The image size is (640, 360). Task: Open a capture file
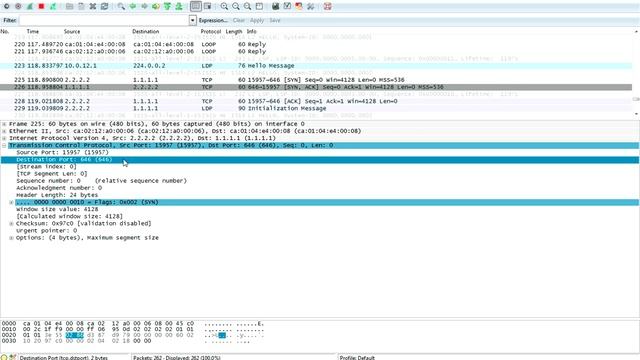pos(69,7)
